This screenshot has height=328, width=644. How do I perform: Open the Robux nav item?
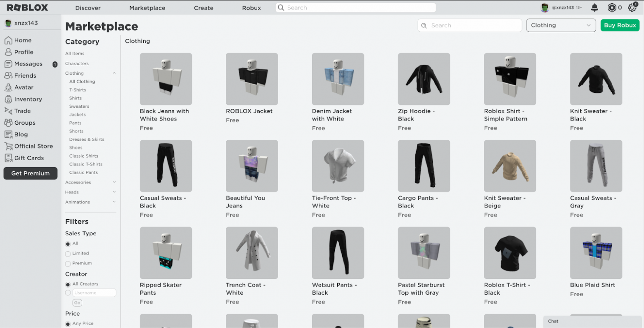tap(251, 8)
